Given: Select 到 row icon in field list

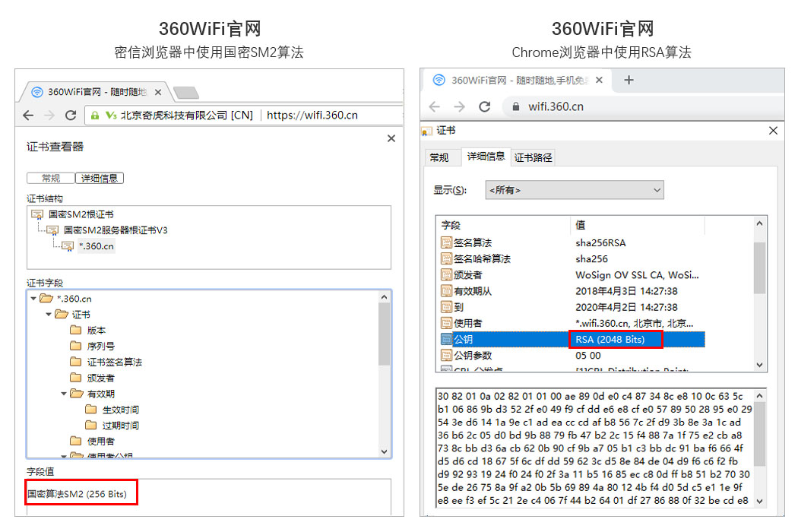Looking at the screenshot, I should (446, 307).
